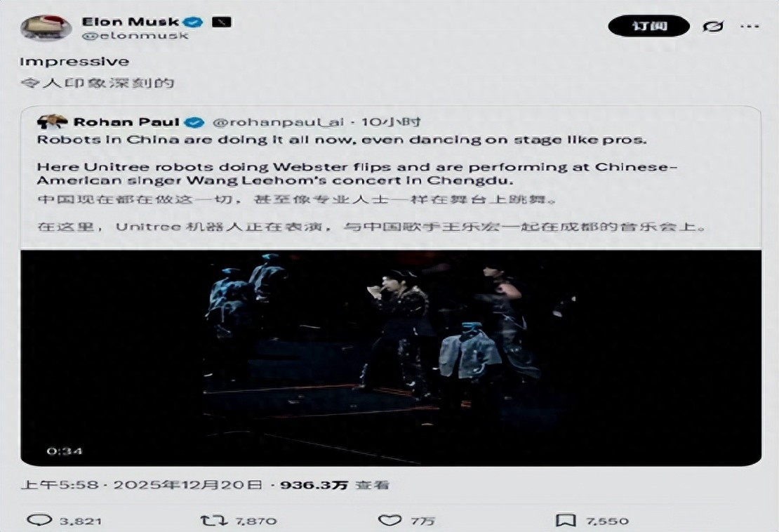Open the three-dot more options menu

tap(750, 27)
